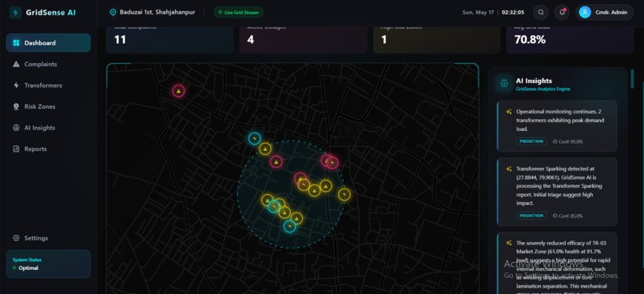Click the high risk zones value 1
This screenshot has width=644, height=294.
[384, 40]
